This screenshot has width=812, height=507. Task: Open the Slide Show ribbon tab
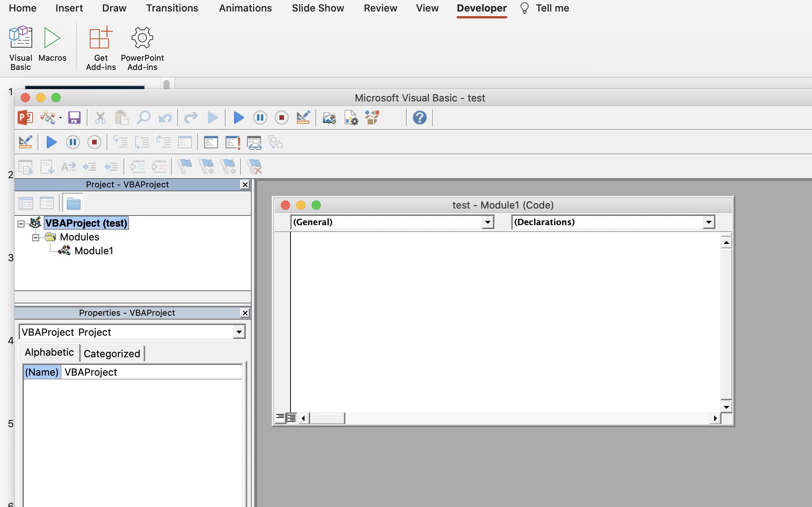click(318, 8)
